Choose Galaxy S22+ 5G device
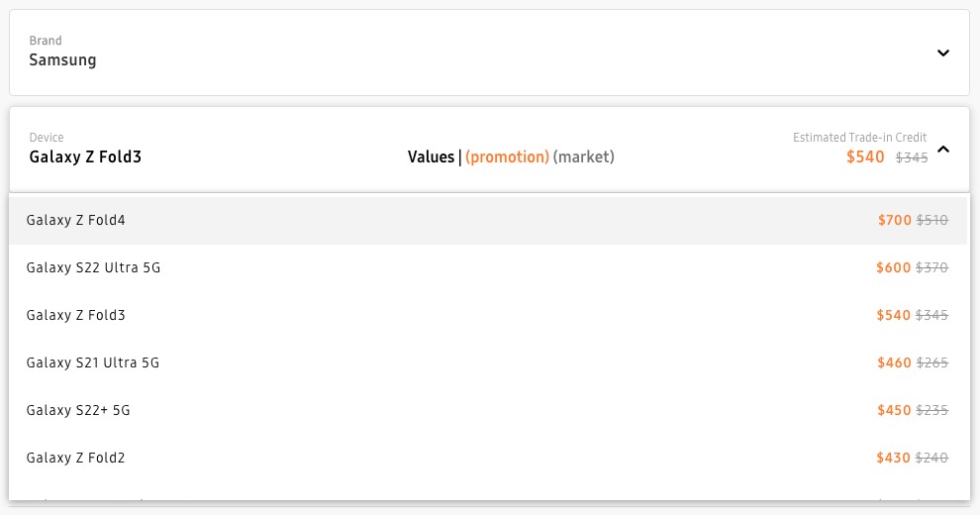The height and width of the screenshot is (515, 980). [x=78, y=410]
